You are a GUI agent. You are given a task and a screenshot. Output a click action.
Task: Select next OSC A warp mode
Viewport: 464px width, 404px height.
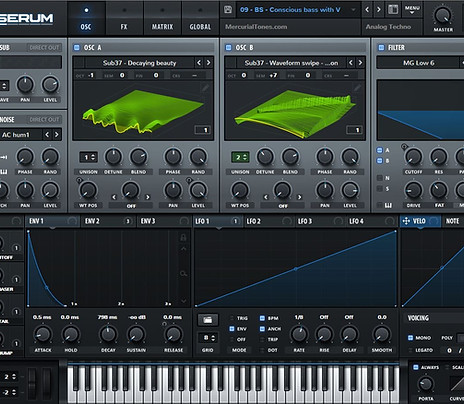pos(148,197)
